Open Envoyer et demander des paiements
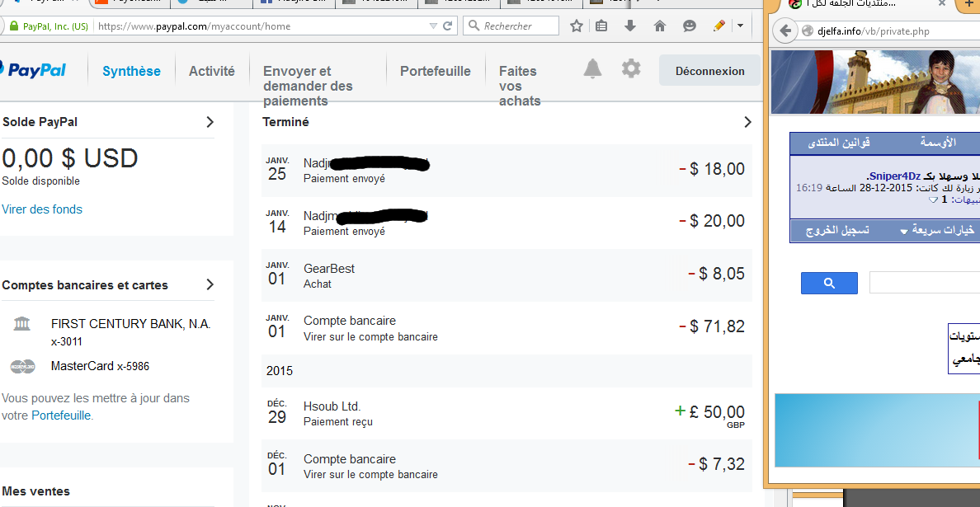Image resolution: width=980 pixels, height=507 pixels. (x=309, y=87)
